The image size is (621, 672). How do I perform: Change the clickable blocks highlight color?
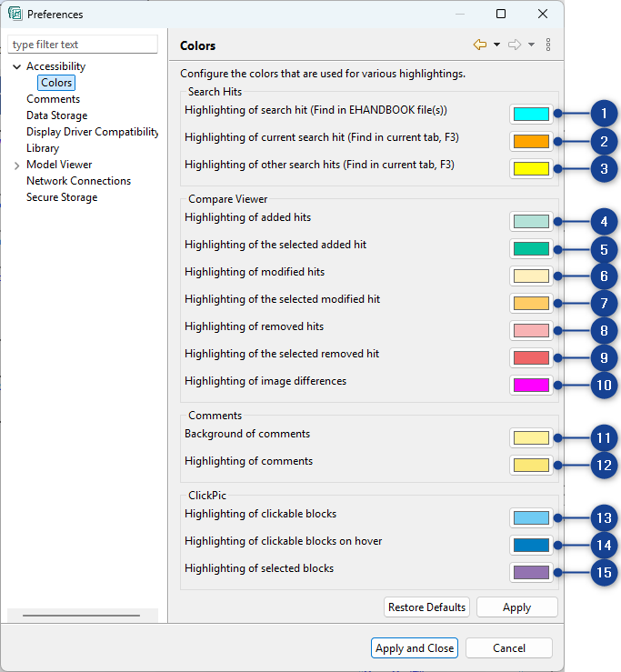(x=531, y=517)
